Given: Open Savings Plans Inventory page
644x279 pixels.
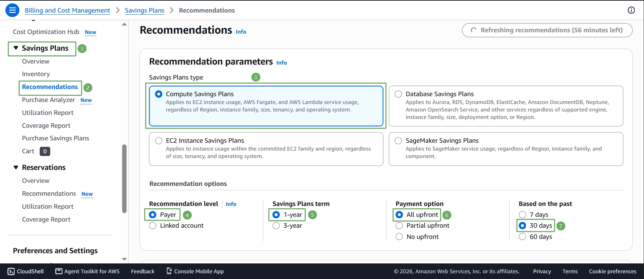Looking at the screenshot, I should pyautogui.click(x=36, y=74).
